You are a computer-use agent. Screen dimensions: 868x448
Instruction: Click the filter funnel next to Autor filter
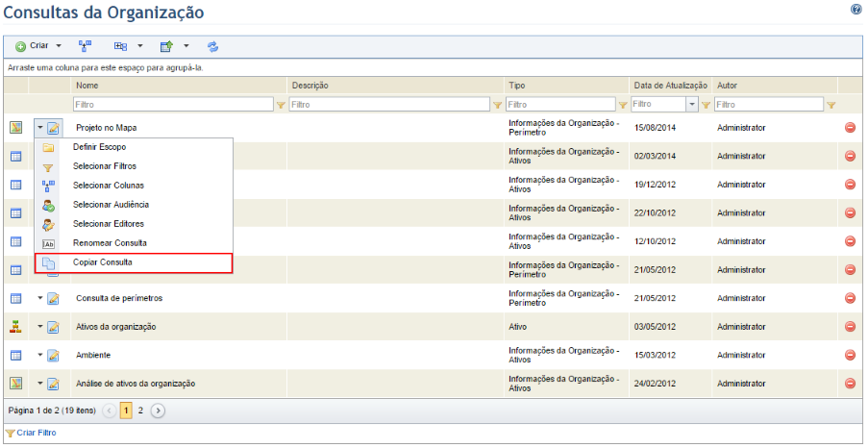831,105
